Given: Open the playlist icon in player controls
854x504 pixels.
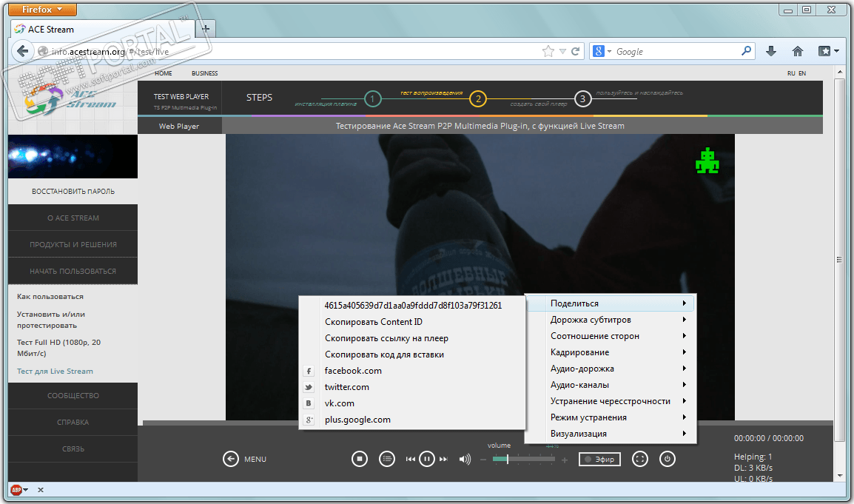Looking at the screenshot, I should pyautogui.click(x=387, y=459).
